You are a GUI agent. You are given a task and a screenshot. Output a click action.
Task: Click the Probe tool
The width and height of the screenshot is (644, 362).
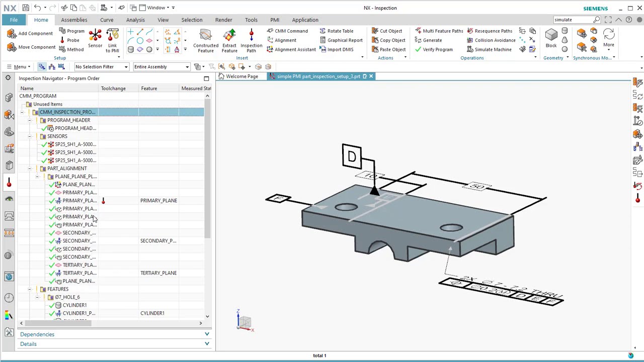click(x=69, y=40)
